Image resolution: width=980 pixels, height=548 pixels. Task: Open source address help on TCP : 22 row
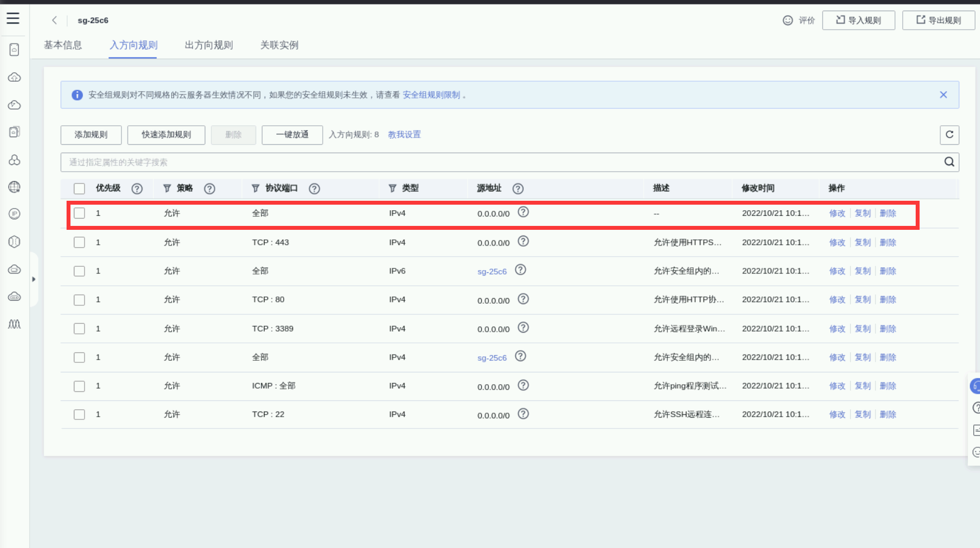[x=523, y=414]
